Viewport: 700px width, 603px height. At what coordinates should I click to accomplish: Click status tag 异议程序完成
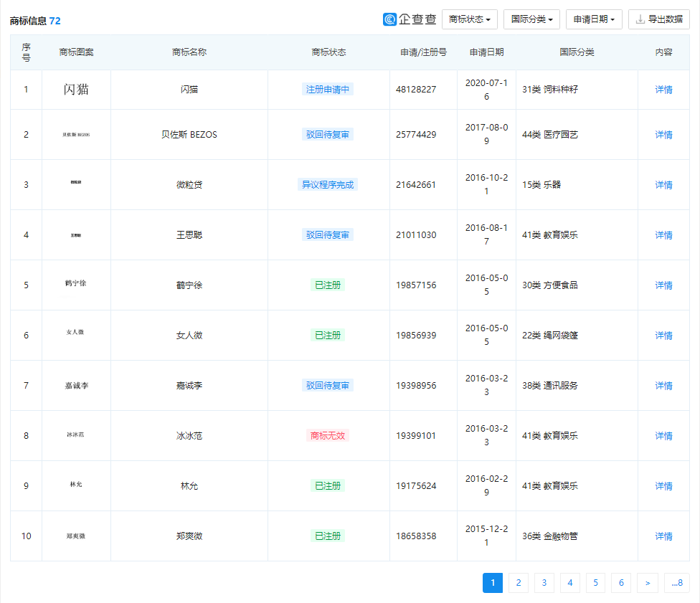click(328, 185)
